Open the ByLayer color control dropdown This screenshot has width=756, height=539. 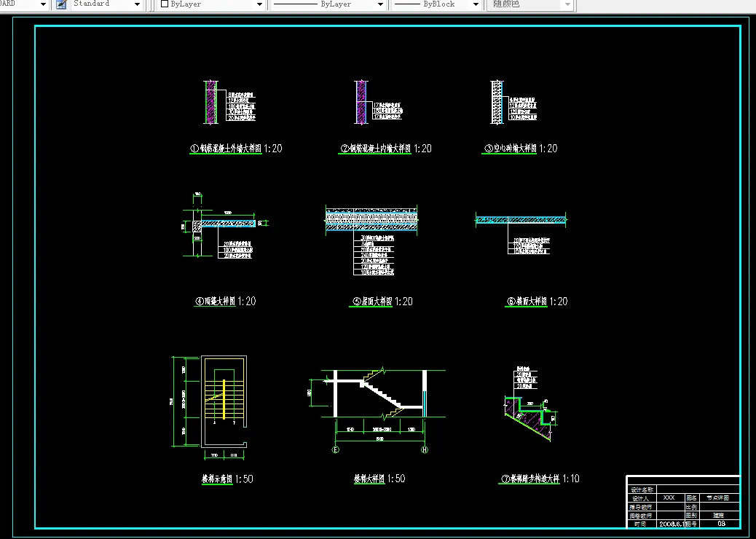(x=259, y=4)
